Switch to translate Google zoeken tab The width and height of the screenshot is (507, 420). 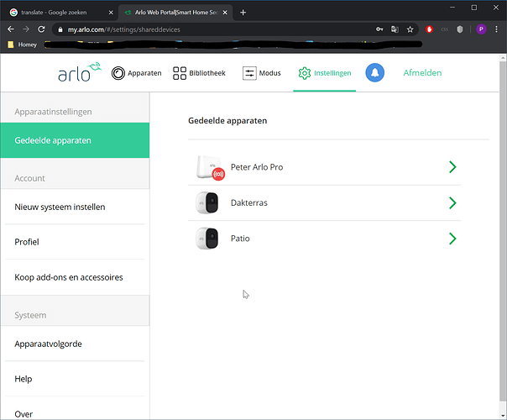coord(60,13)
